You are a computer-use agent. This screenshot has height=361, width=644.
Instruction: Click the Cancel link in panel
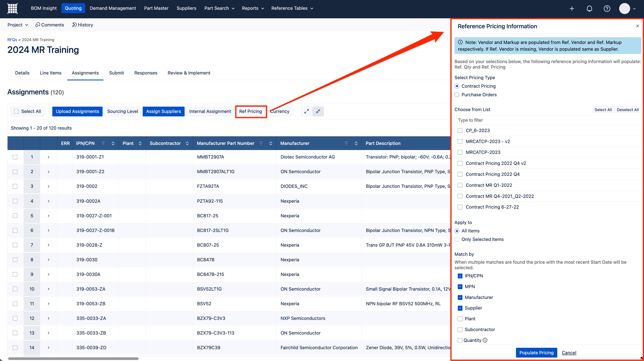pyautogui.click(x=569, y=353)
